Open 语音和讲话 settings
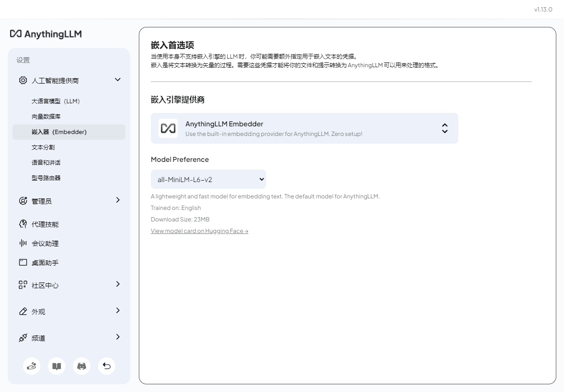This screenshot has width=564, height=392. tap(46, 162)
